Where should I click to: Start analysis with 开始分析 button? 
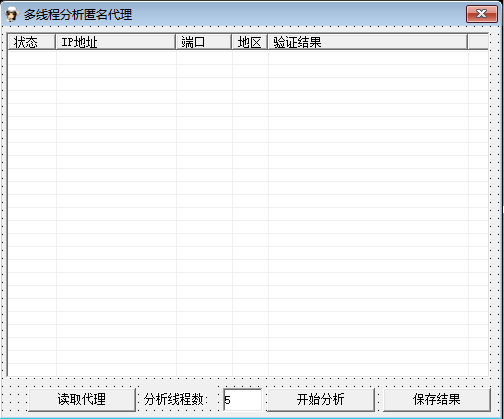coord(321,399)
